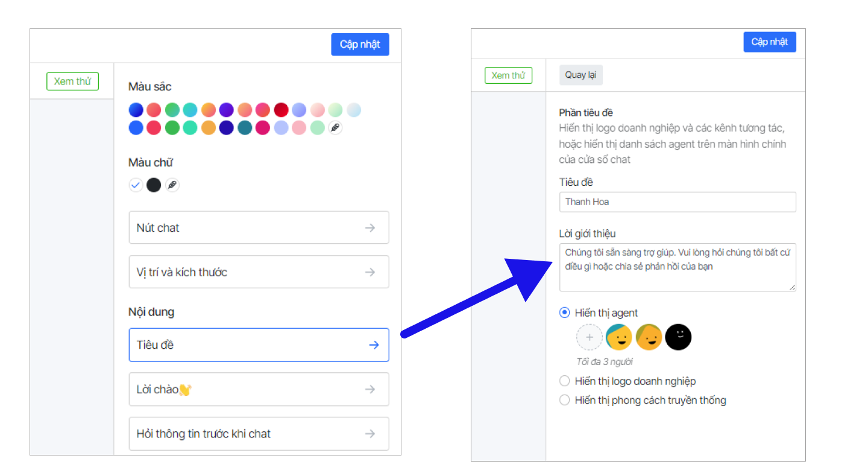Select the orange-haired agent avatar

click(649, 337)
